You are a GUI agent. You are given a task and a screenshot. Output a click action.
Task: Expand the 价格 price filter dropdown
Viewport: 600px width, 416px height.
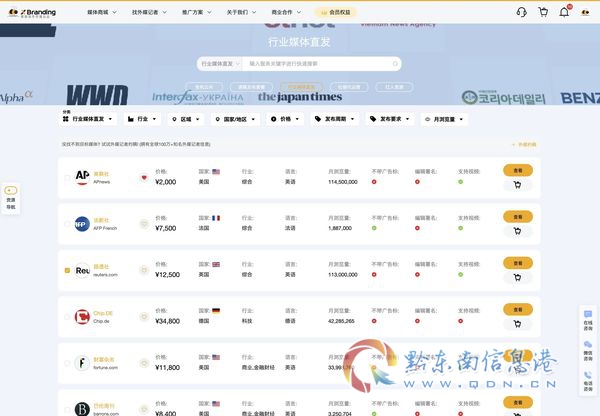pyautogui.click(x=285, y=119)
